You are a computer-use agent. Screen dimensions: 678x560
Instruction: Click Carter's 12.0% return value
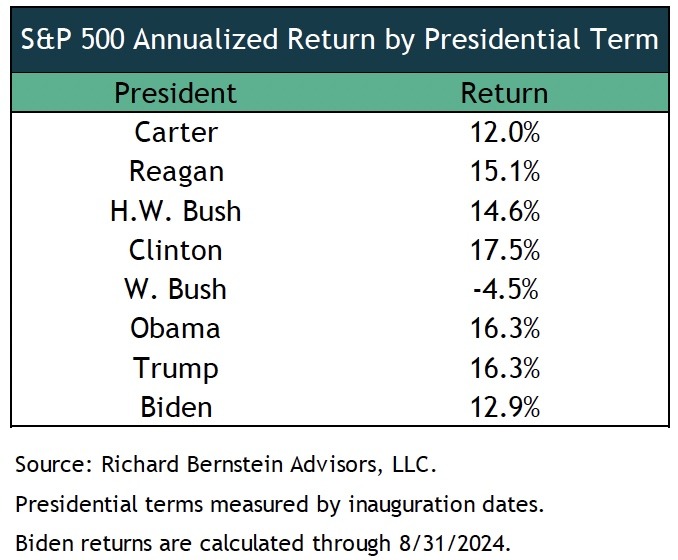click(504, 132)
